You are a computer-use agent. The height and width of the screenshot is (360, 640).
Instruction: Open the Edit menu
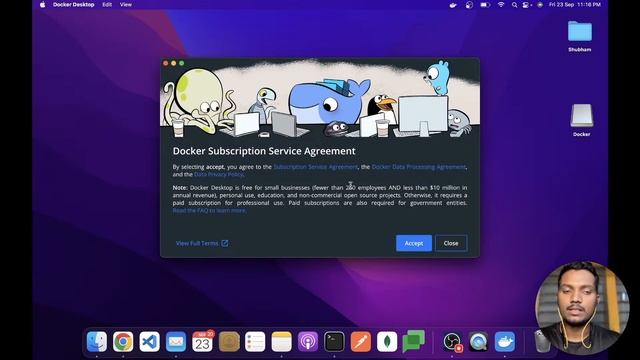107,4
